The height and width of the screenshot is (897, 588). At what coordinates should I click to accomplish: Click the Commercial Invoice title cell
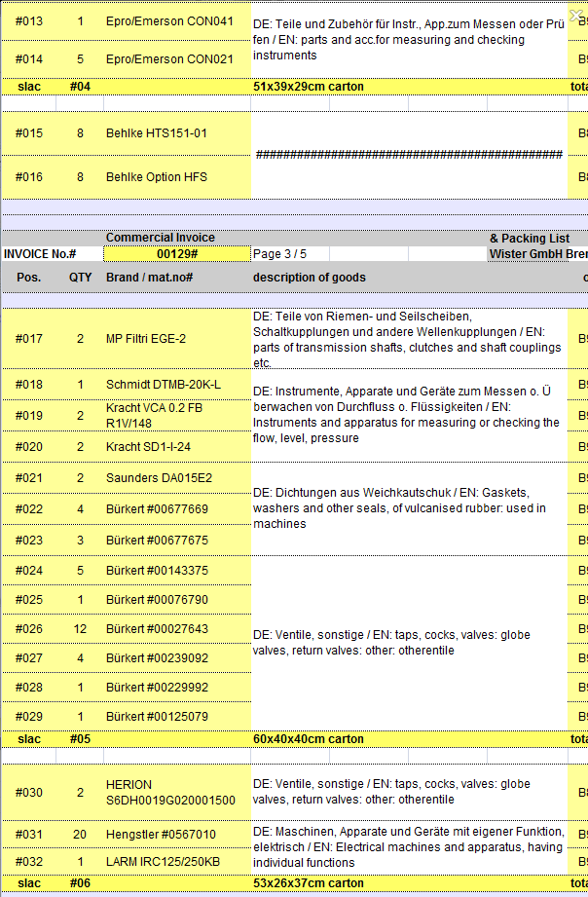[x=161, y=238]
